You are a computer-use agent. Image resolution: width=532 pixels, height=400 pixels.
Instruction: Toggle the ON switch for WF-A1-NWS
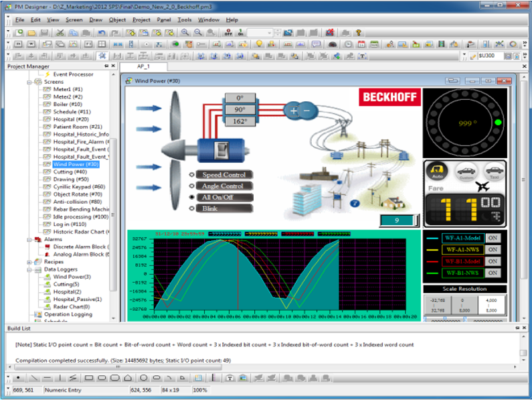[x=493, y=250]
